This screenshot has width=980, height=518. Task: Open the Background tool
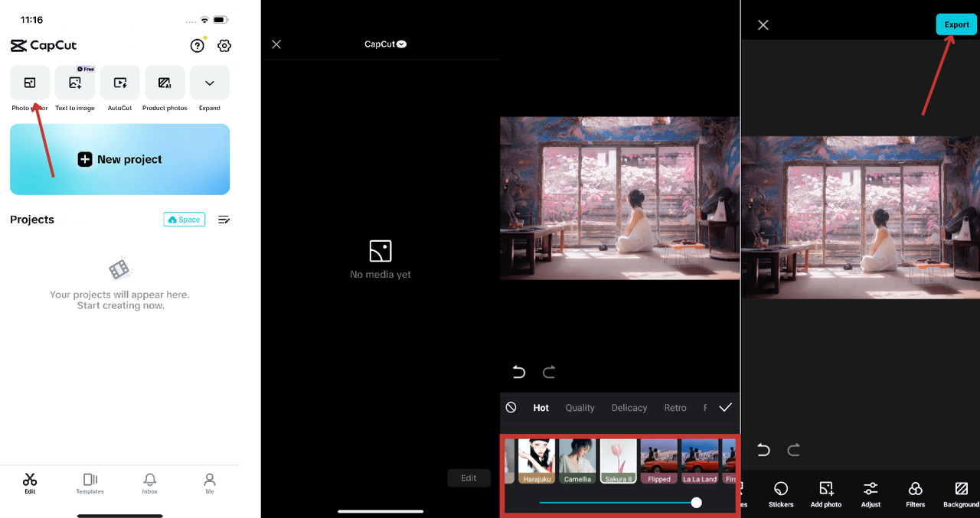pos(961,494)
